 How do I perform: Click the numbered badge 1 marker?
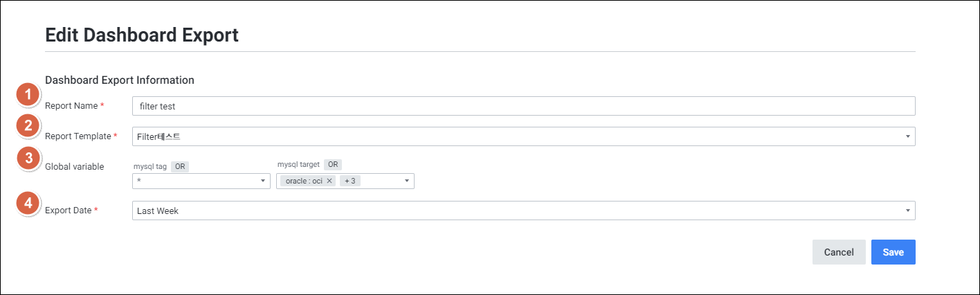point(28,95)
